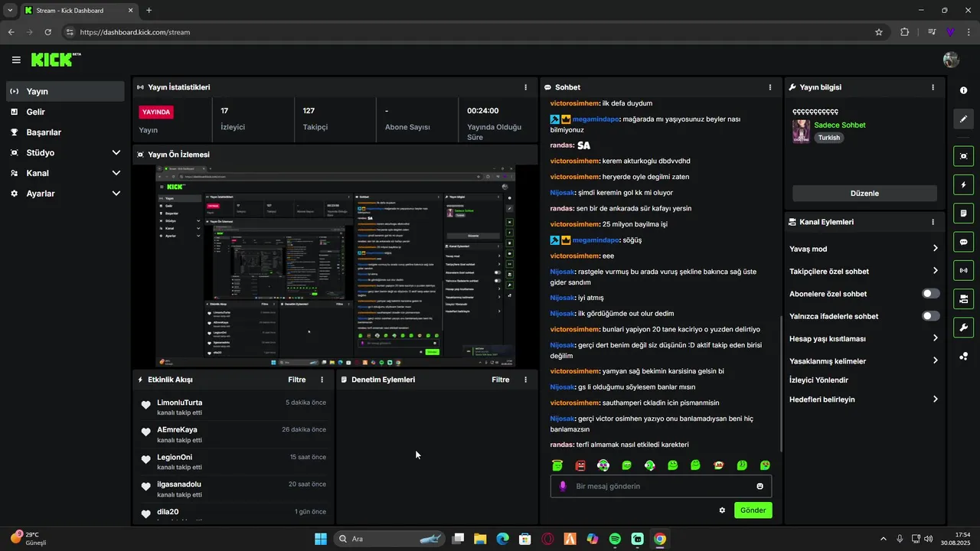Click LimonluTurta follow activity entry
The height and width of the screenshot is (551, 980).
click(234, 408)
